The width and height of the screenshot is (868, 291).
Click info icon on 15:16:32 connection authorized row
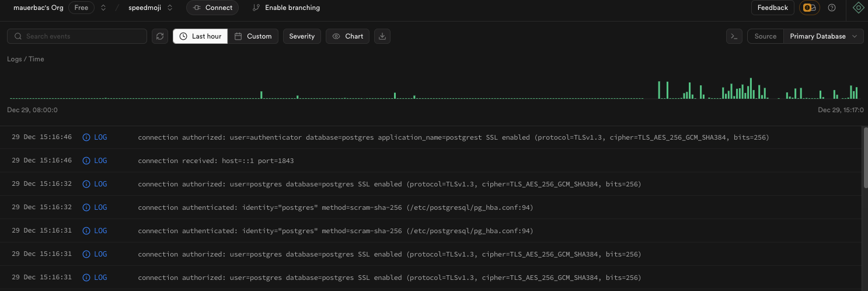[86, 184]
